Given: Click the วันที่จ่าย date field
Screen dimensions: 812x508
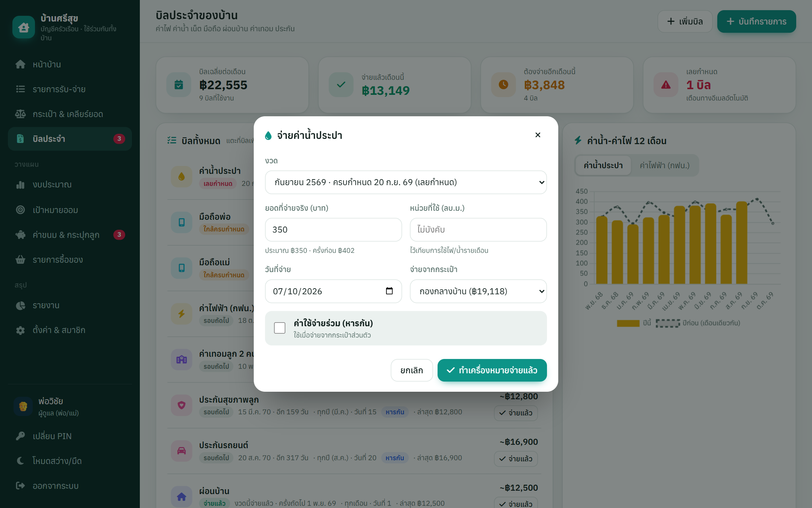Looking at the screenshot, I should 333,291.
